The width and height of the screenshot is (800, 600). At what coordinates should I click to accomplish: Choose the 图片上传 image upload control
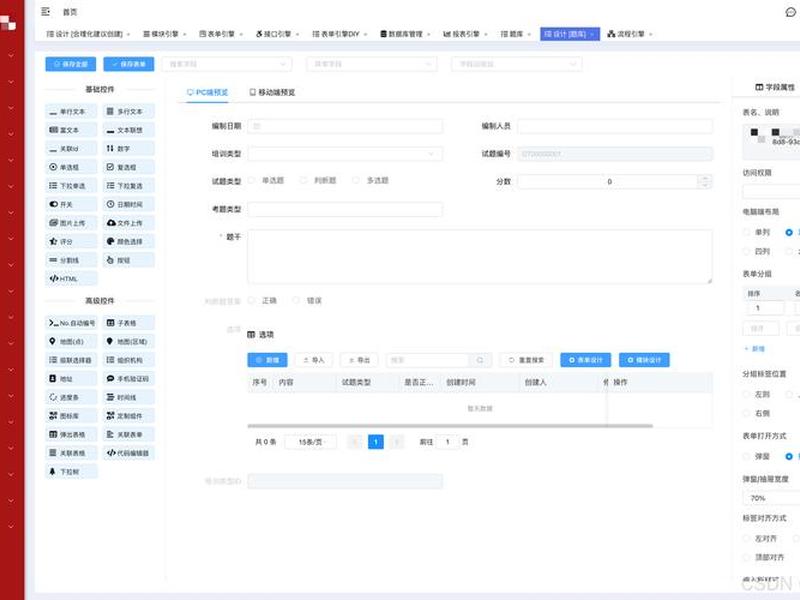(71, 223)
